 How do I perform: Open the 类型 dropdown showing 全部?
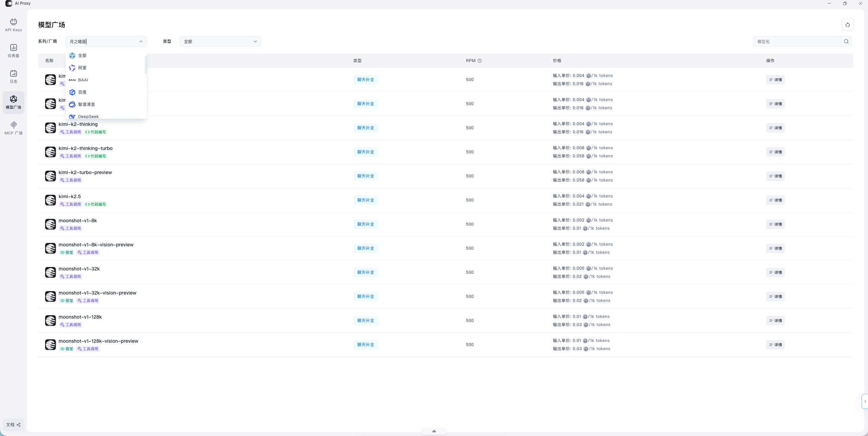coord(220,41)
